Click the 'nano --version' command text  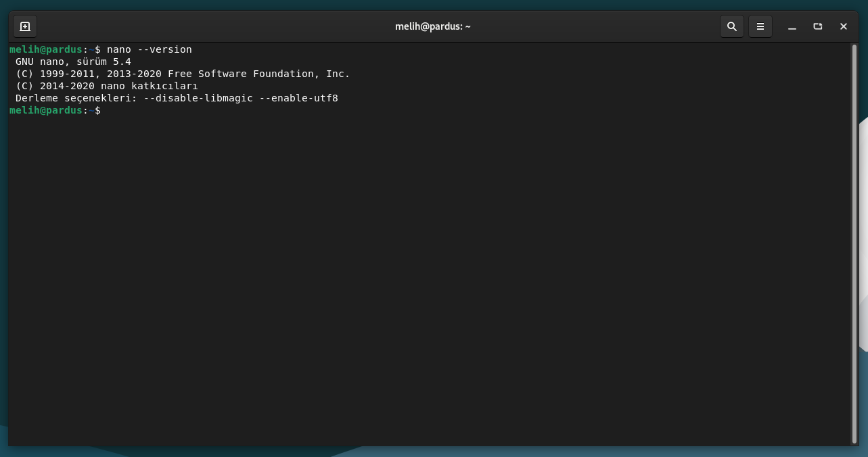150,49
